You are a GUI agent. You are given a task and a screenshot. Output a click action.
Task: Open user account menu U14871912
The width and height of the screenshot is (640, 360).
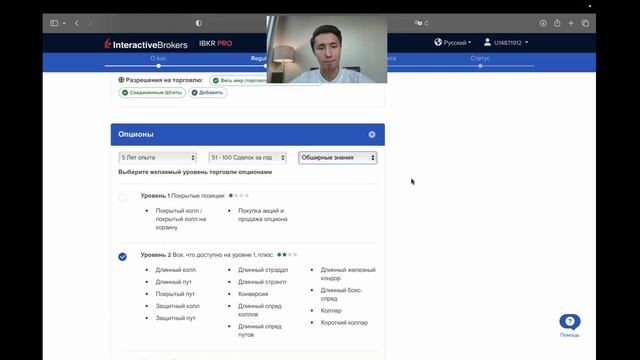pos(511,42)
